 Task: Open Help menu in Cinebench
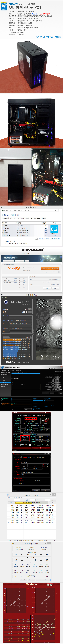(x=6, y=297)
